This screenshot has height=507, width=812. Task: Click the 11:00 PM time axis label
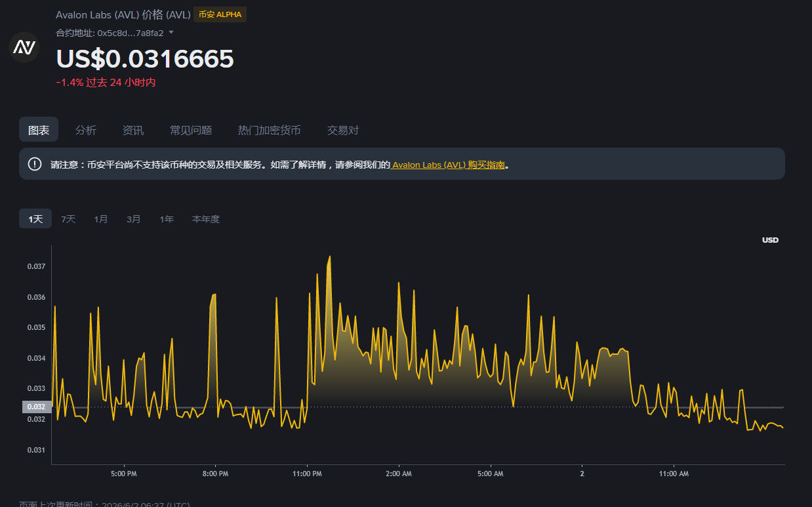coord(307,474)
